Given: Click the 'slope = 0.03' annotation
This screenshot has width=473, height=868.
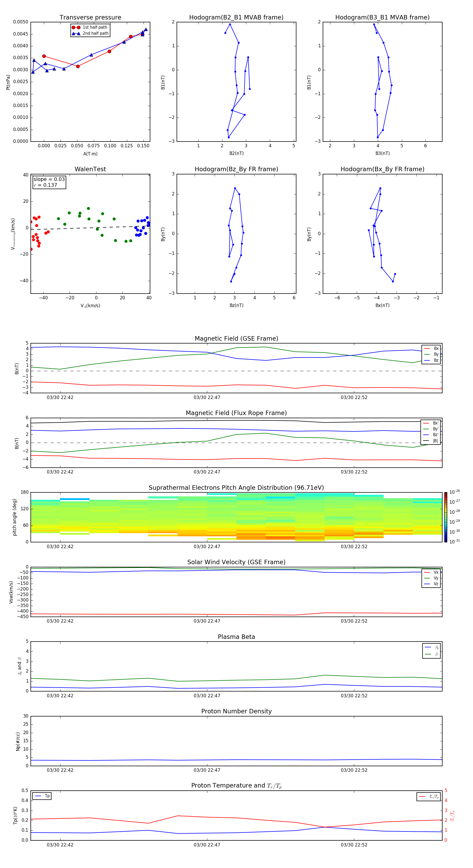Looking at the screenshot, I should click(49, 179).
